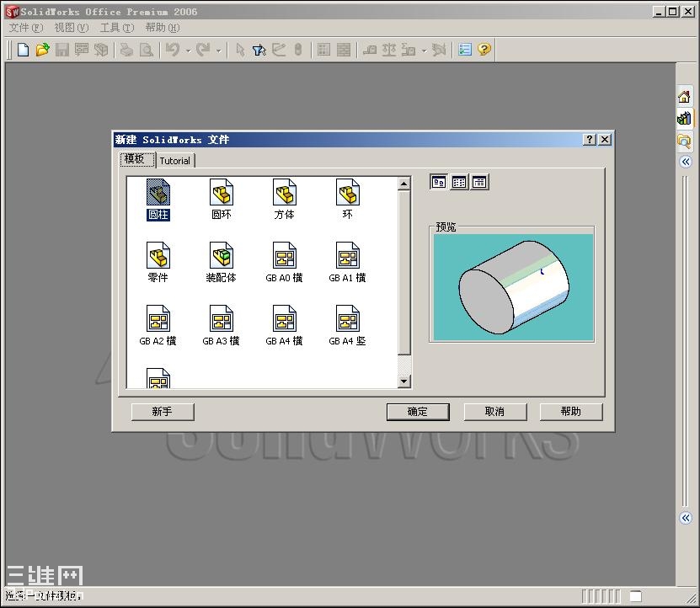Viewport: 700px width, 608px height.
Task: Click the Section Properties icon
Action: [409, 50]
